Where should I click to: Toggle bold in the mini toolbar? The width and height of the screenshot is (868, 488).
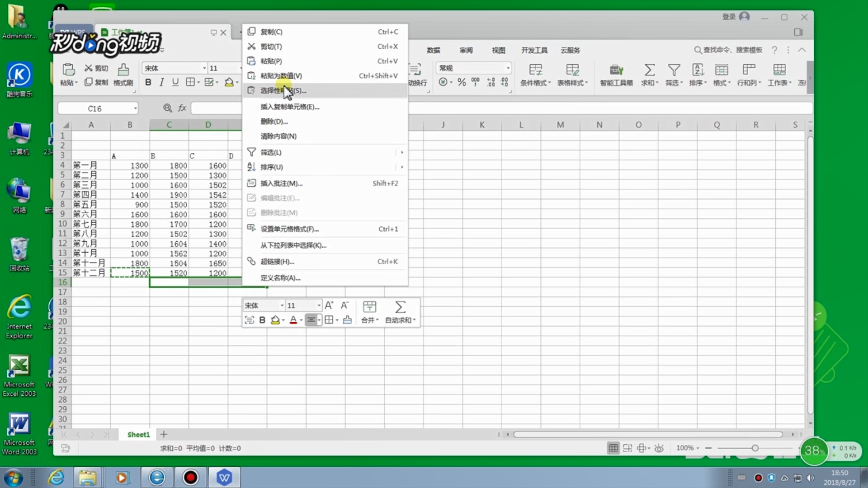tap(262, 320)
